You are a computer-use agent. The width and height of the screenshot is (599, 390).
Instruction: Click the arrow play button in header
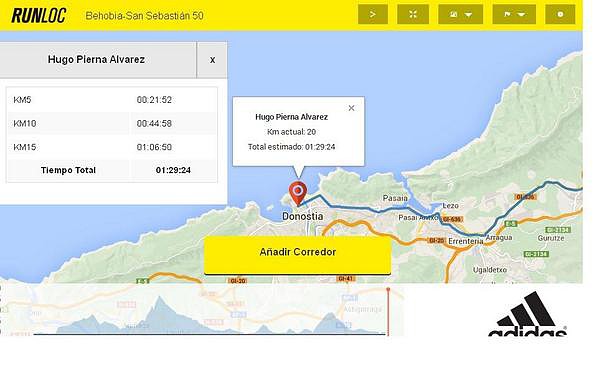pos(373,15)
